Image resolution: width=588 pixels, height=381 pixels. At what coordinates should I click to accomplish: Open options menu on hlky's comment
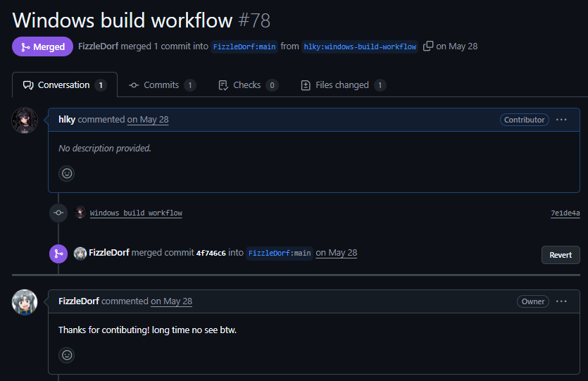[x=561, y=120]
